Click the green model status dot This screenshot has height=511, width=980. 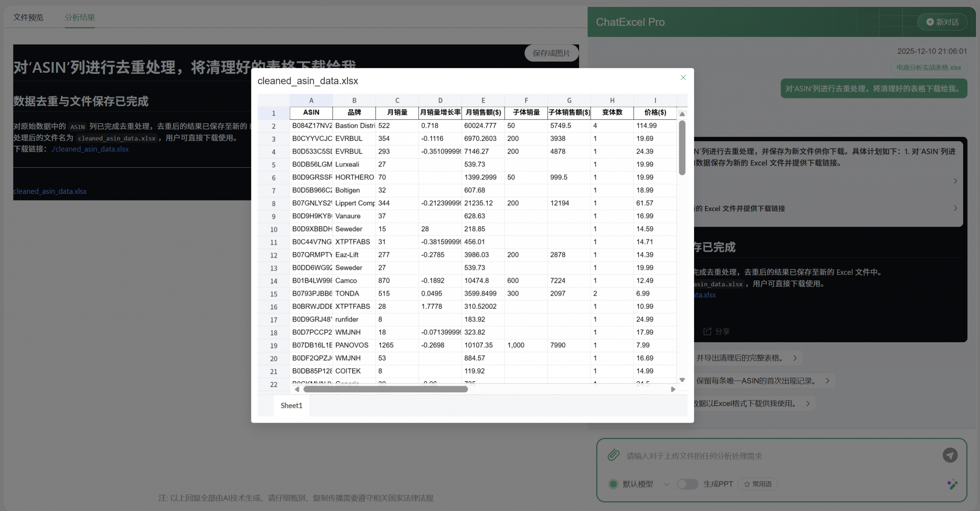[614, 484]
